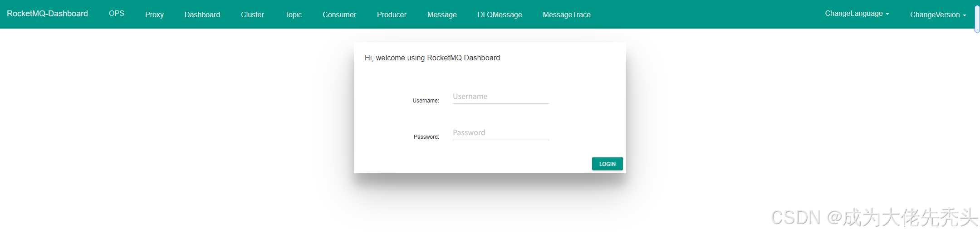Click the page scrollbar thumb at right edge
This screenshot has height=234, width=980.
click(x=977, y=19)
